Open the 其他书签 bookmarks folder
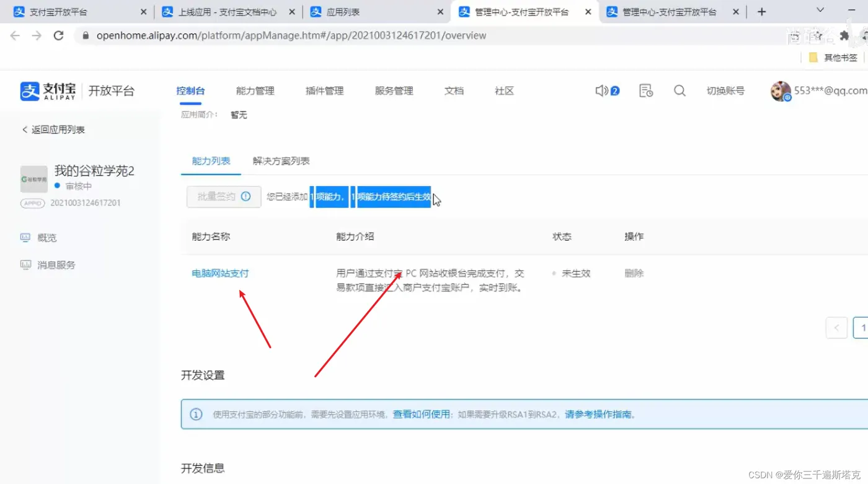This screenshot has height=484, width=868. click(x=834, y=58)
